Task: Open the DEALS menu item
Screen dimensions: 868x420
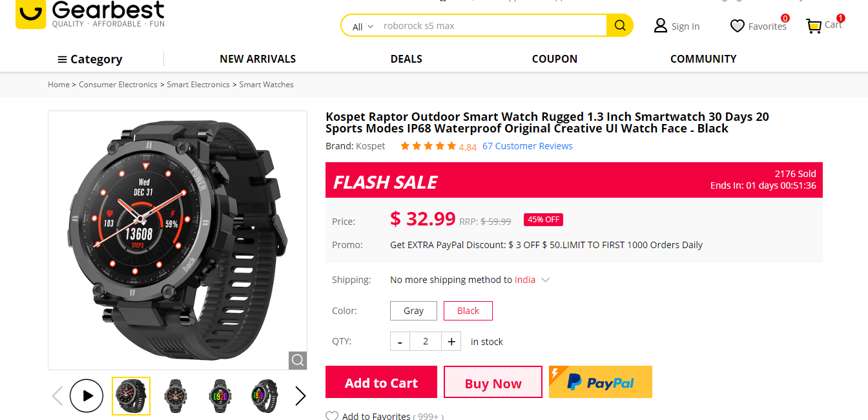Action: [x=406, y=59]
